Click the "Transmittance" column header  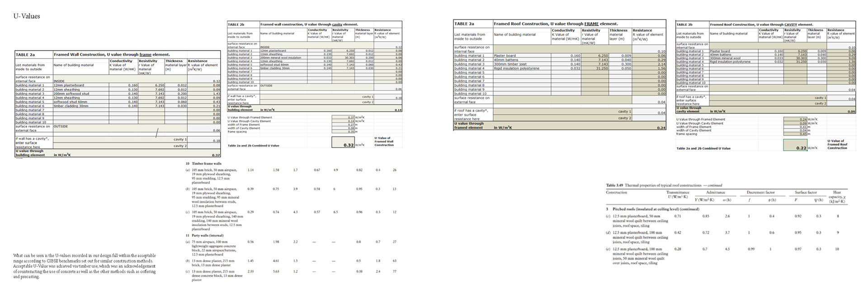[x=677, y=192]
